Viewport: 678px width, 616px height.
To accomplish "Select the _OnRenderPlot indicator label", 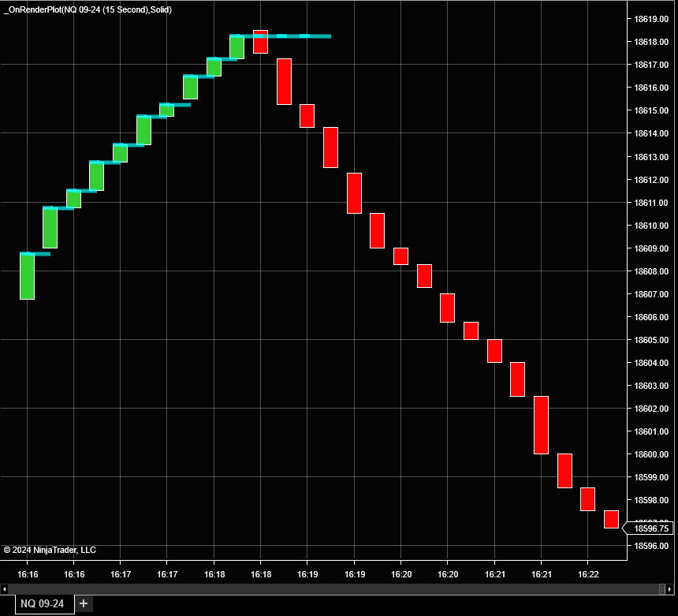I will 88,9.
